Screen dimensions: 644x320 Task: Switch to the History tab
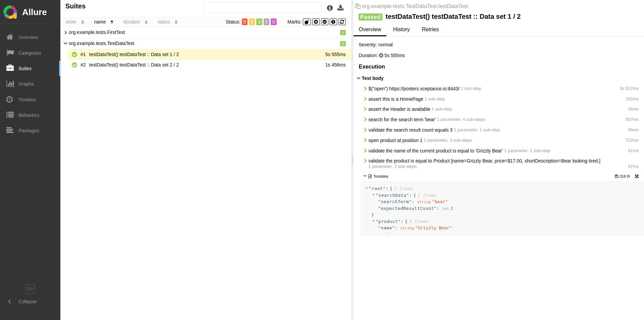(401, 30)
